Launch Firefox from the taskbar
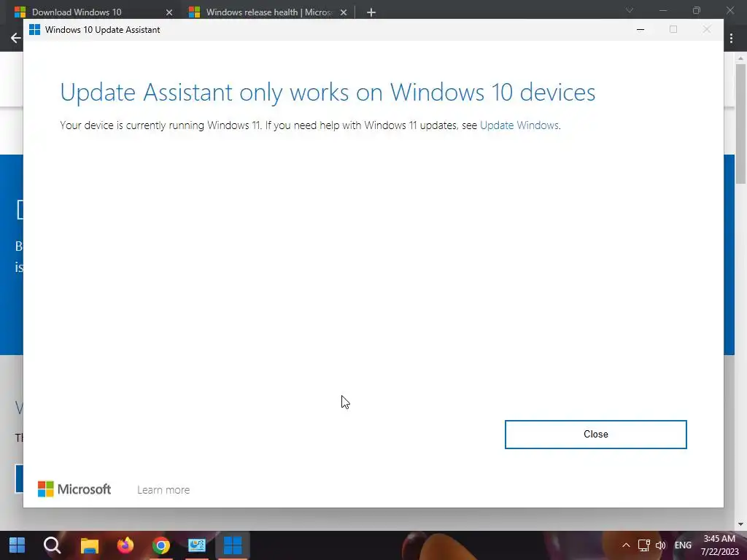Viewport: 747px width, 560px height. [x=125, y=545]
